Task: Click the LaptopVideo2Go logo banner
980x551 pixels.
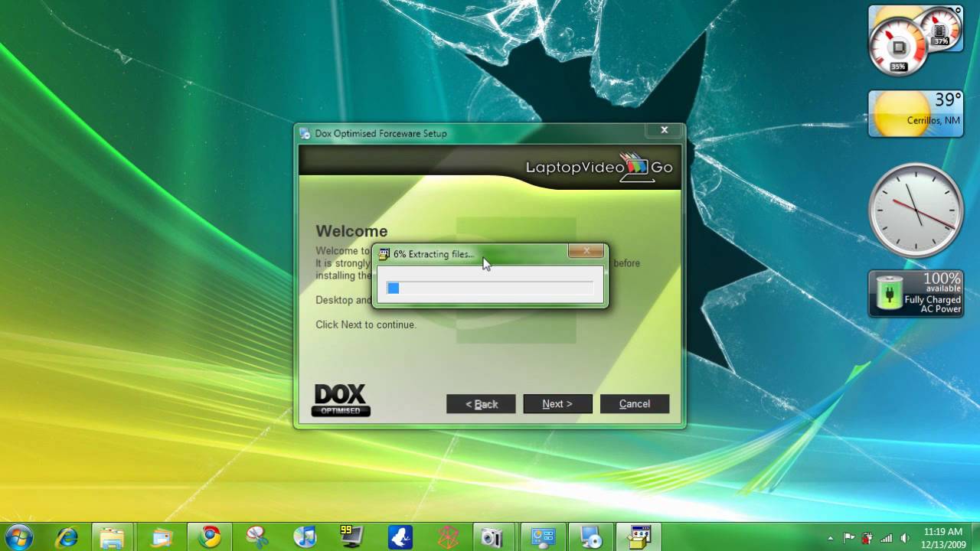Action: 599,167
